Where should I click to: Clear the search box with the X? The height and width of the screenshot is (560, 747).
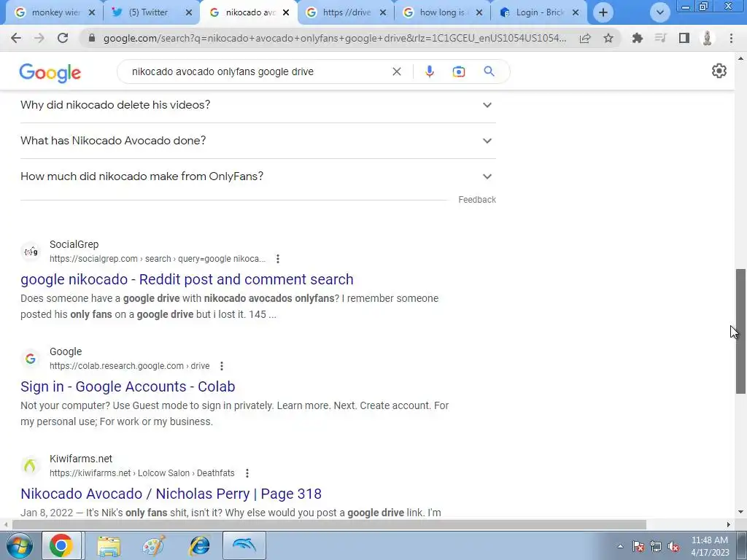click(x=396, y=71)
